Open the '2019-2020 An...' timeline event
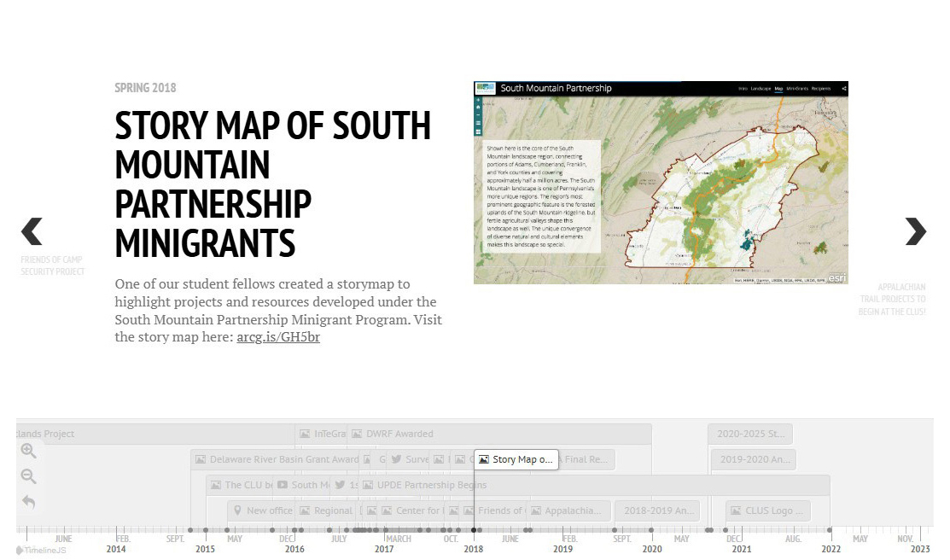The height and width of the screenshot is (560, 950). point(753,459)
